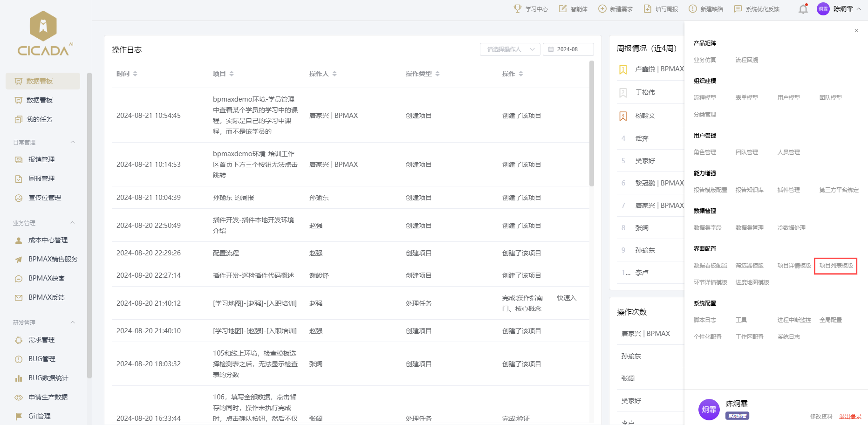This screenshot has height=425, width=868.
Task: Open 冷数据处理 under 数据管理
Action: (791, 228)
